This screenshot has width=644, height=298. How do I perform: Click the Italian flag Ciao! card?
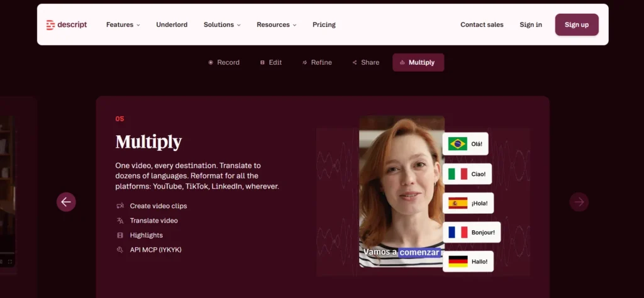(x=467, y=174)
